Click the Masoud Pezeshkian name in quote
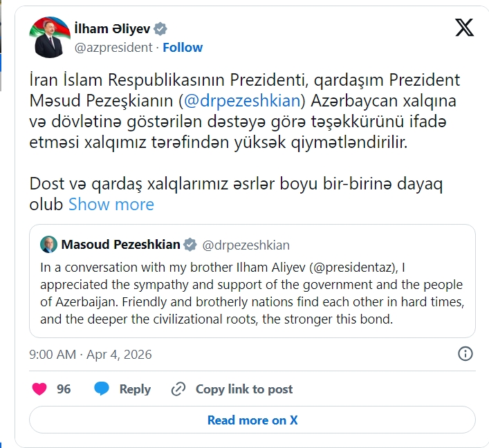Viewport: 489px width, 448px height. tap(120, 245)
